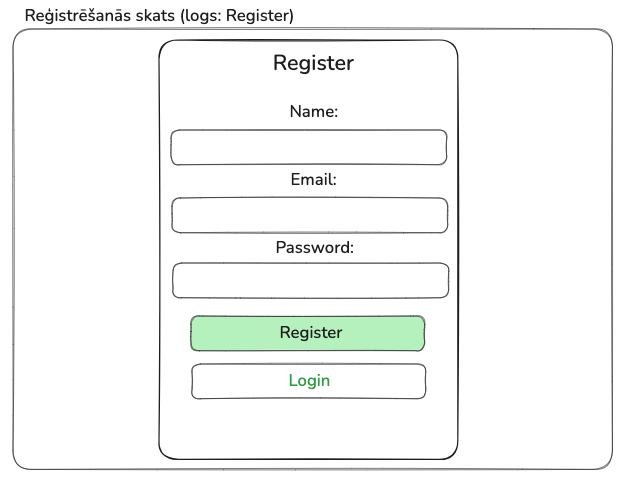
Task: Click the Register heading atop the form
Action: (x=313, y=63)
